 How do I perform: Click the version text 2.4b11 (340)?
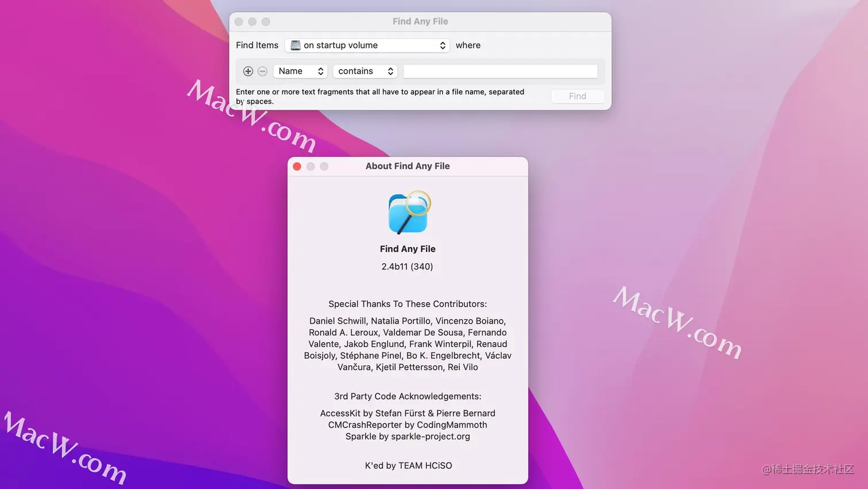click(x=407, y=267)
